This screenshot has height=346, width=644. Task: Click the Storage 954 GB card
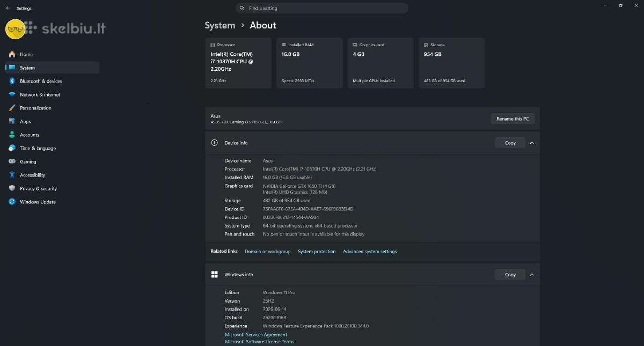(452, 63)
